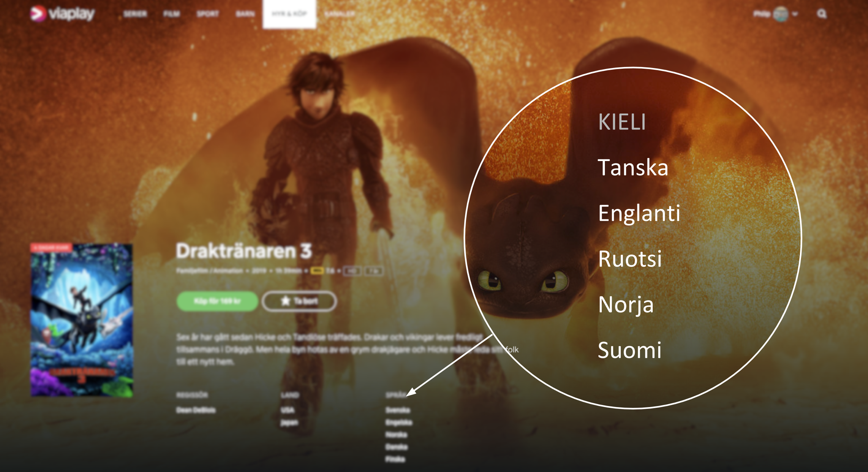Open the search magnifier icon
This screenshot has height=472, width=868.
(x=821, y=14)
